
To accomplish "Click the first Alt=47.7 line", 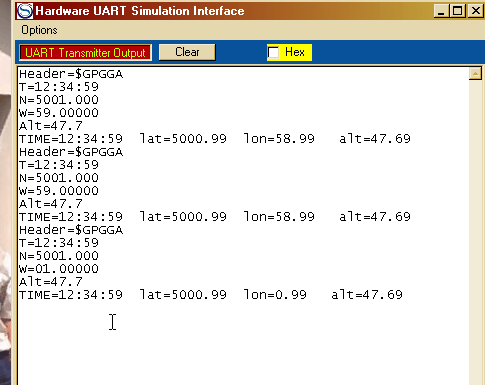I will (x=51, y=126).
